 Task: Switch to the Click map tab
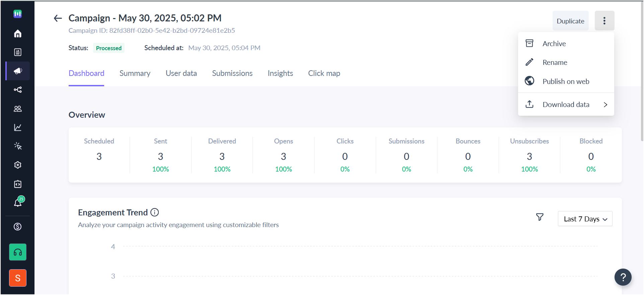pos(324,73)
